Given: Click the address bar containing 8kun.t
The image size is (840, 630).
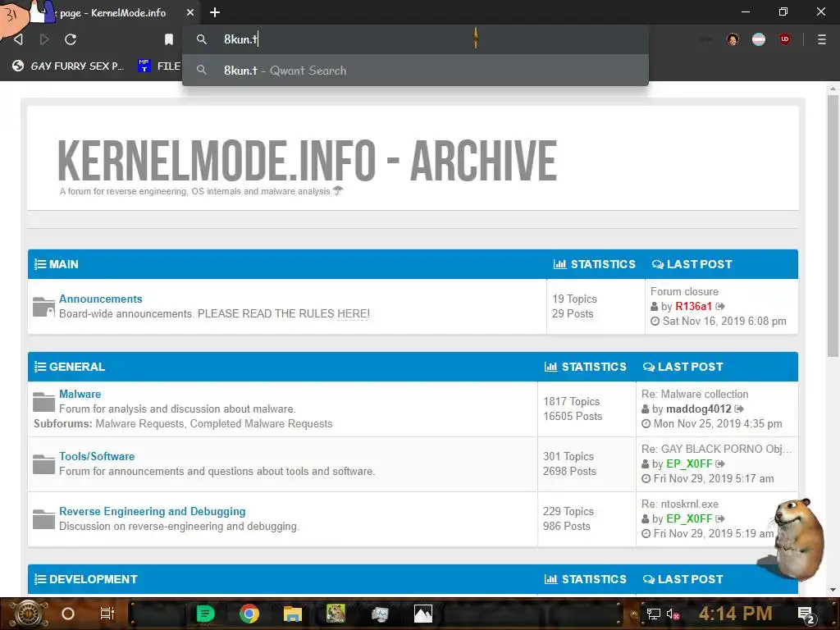Looking at the screenshot, I should (x=415, y=39).
